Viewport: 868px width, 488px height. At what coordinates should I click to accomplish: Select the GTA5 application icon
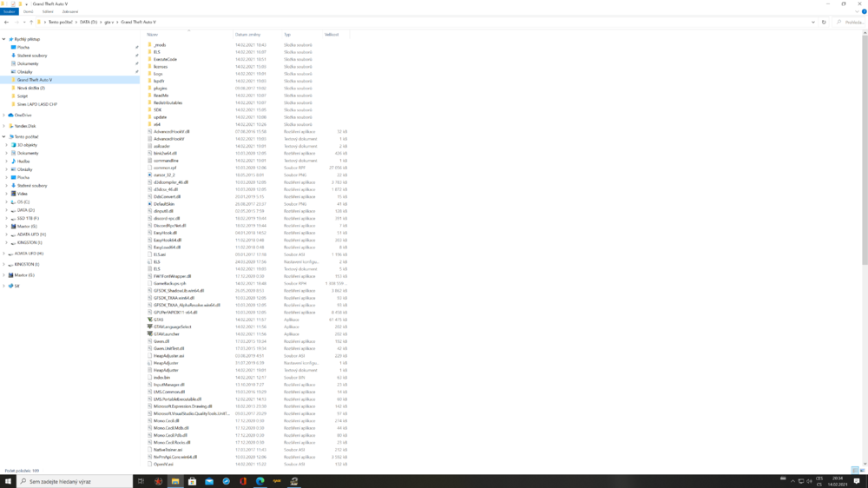tap(149, 320)
